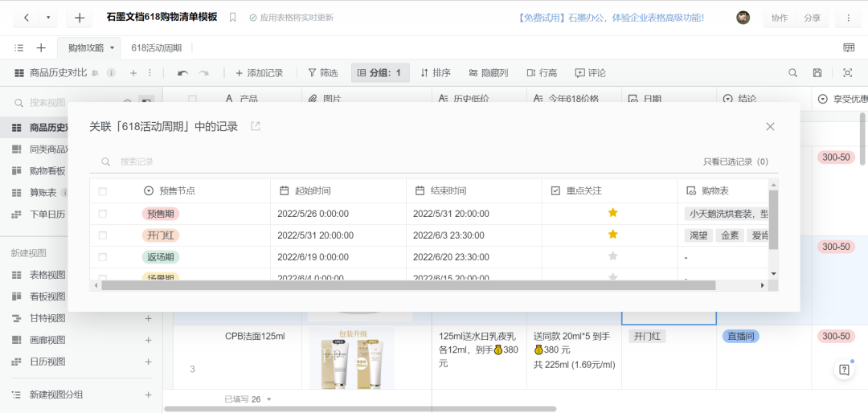Viewport: 868px width, 413px height.
Task: Tick the checkbox for 开门红 row
Action: [x=102, y=235]
